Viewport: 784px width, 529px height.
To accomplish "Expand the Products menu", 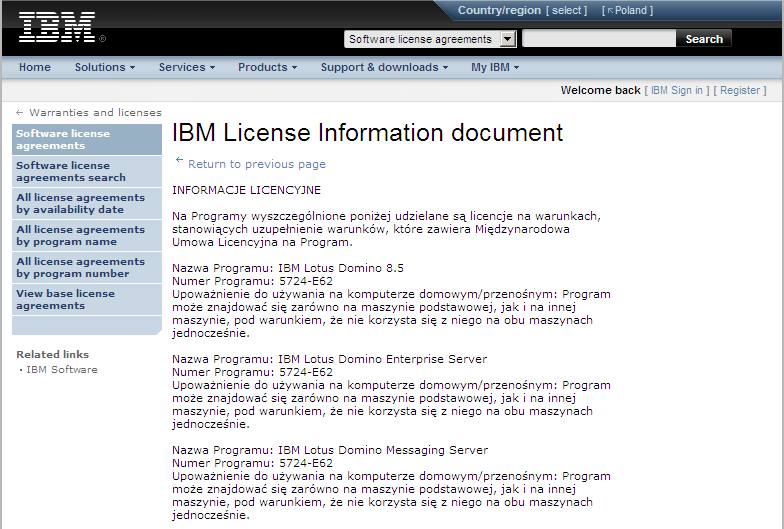I will pyautogui.click(x=268, y=67).
